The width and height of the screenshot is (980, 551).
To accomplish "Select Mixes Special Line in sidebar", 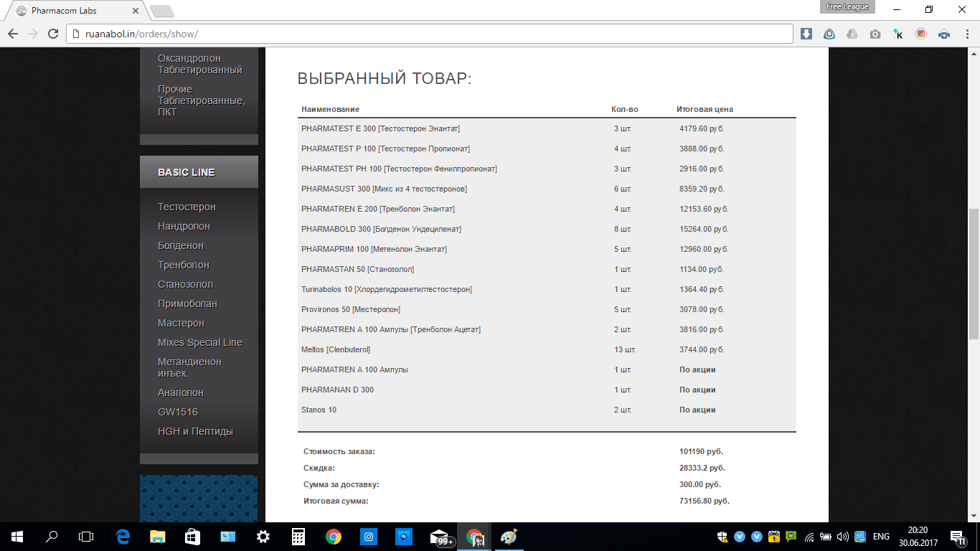I will [200, 342].
